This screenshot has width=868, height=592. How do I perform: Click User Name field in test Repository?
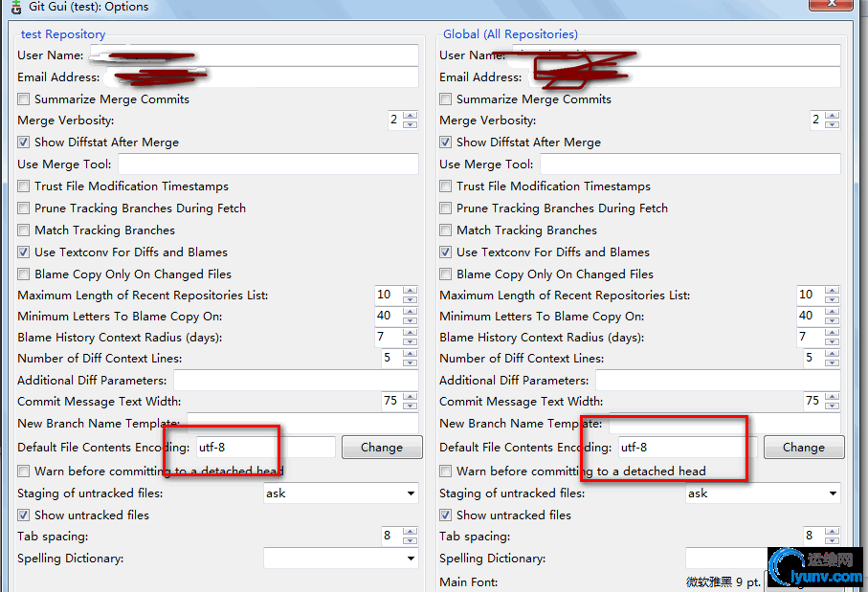click(255, 55)
